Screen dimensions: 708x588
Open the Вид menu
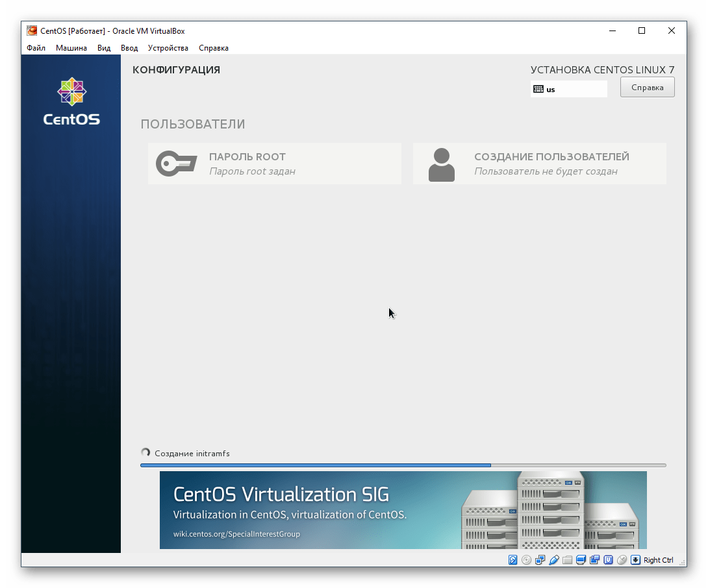pos(103,47)
